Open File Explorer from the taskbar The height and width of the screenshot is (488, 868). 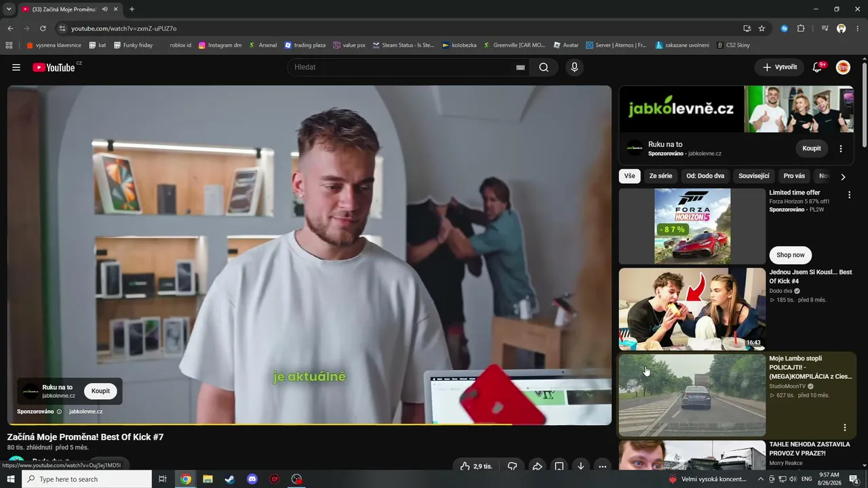point(208,479)
